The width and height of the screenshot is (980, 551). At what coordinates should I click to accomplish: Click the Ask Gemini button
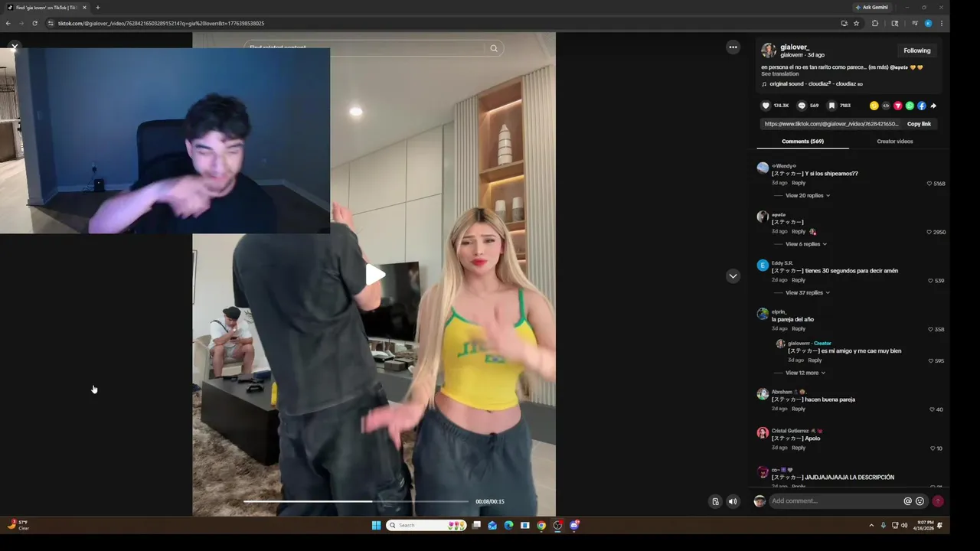pos(872,8)
